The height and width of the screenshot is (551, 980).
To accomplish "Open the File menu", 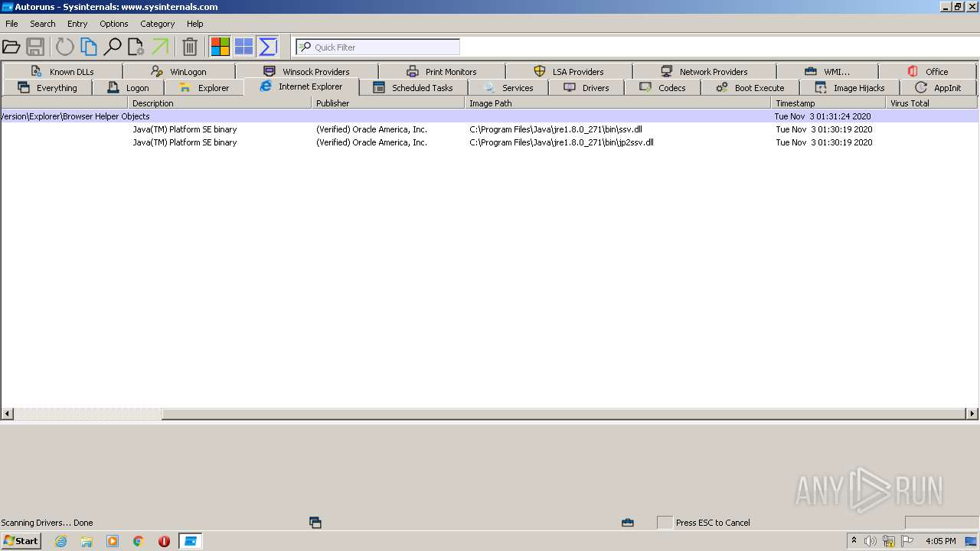I will (x=11, y=24).
